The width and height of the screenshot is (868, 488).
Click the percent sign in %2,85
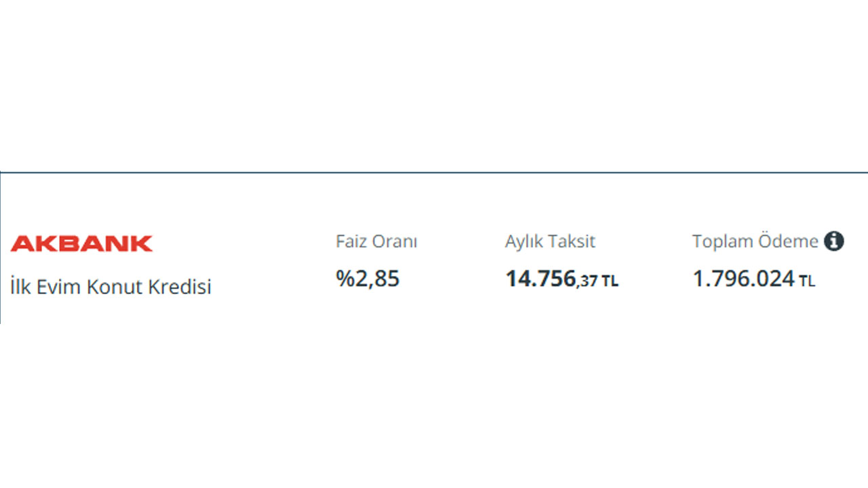(x=343, y=279)
